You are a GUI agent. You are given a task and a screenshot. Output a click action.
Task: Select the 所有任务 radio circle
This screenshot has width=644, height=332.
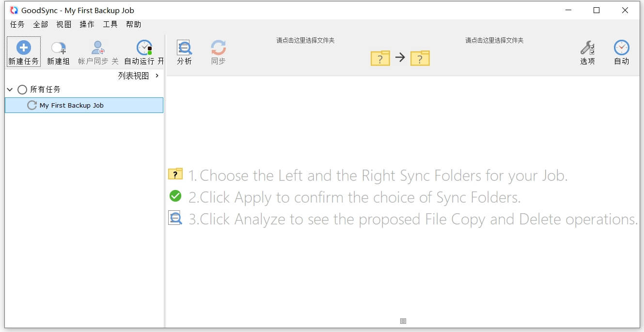click(x=22, y=90)
